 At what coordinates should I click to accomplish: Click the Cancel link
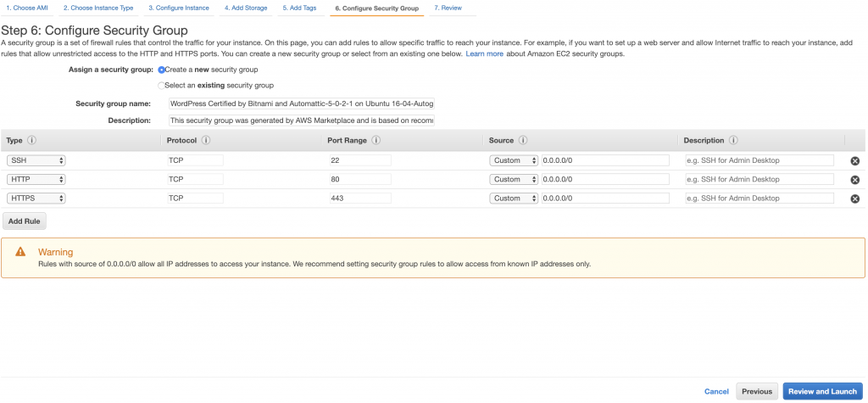click(x=716, y=391)
